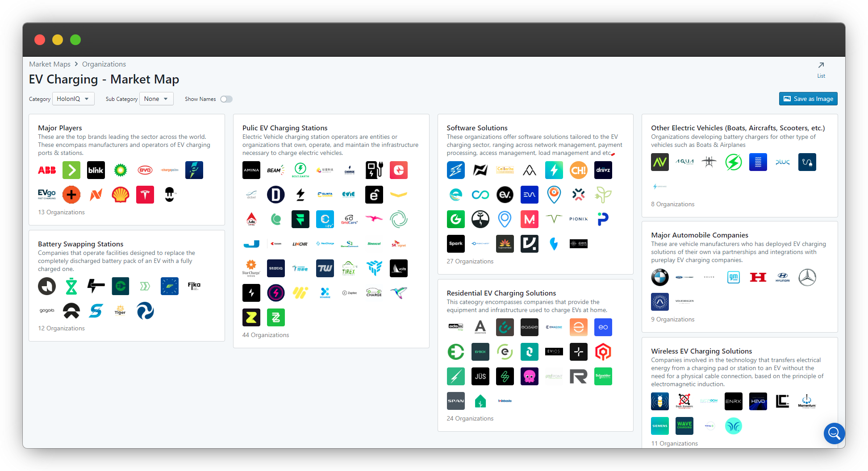Click the bp sunburst logo
Viewport: 868px width, 471px height.
(x=121, y=170)
